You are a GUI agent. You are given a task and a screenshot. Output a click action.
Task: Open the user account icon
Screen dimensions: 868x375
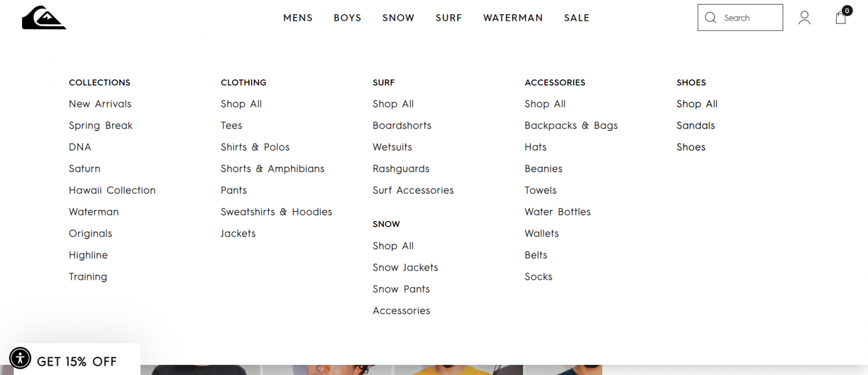pyautogui.click(x=804, y=18)
